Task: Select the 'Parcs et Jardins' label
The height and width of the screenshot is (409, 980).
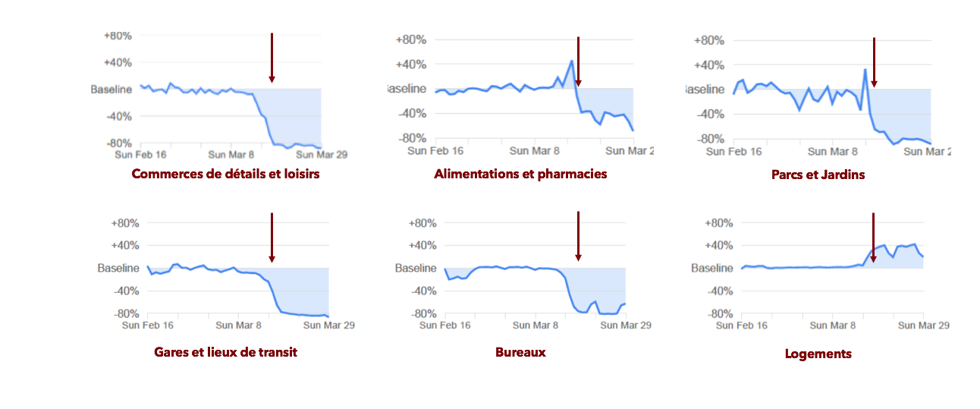Action: point(818,175)
